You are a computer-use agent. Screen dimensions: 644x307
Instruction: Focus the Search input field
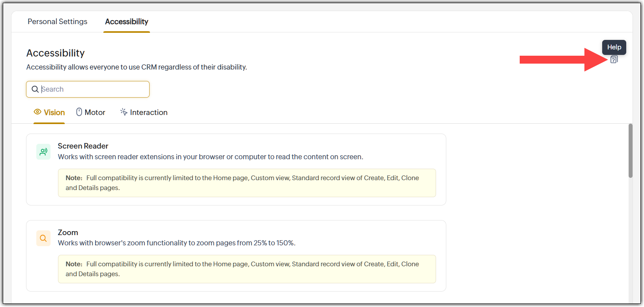tap(94, 89)
